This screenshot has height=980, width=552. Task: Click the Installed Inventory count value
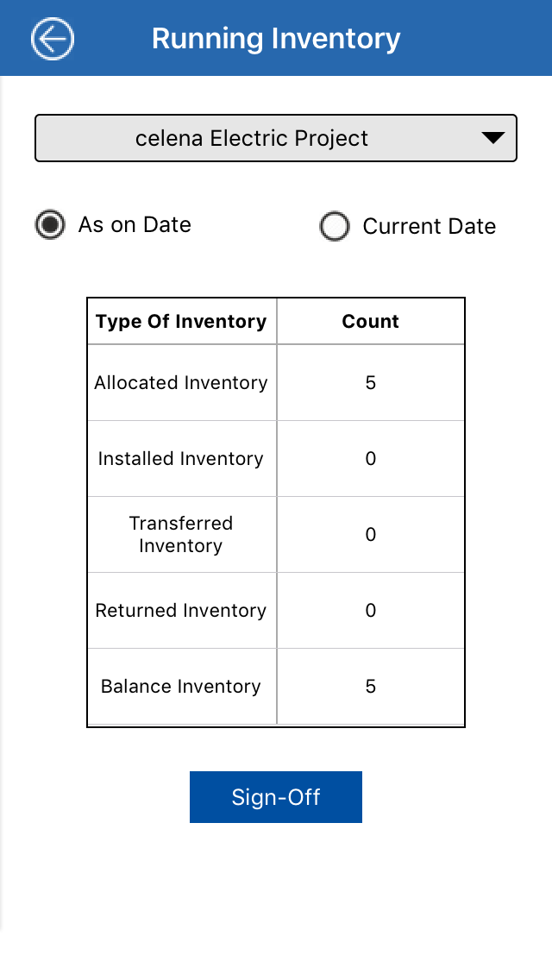tap(371, 459)
